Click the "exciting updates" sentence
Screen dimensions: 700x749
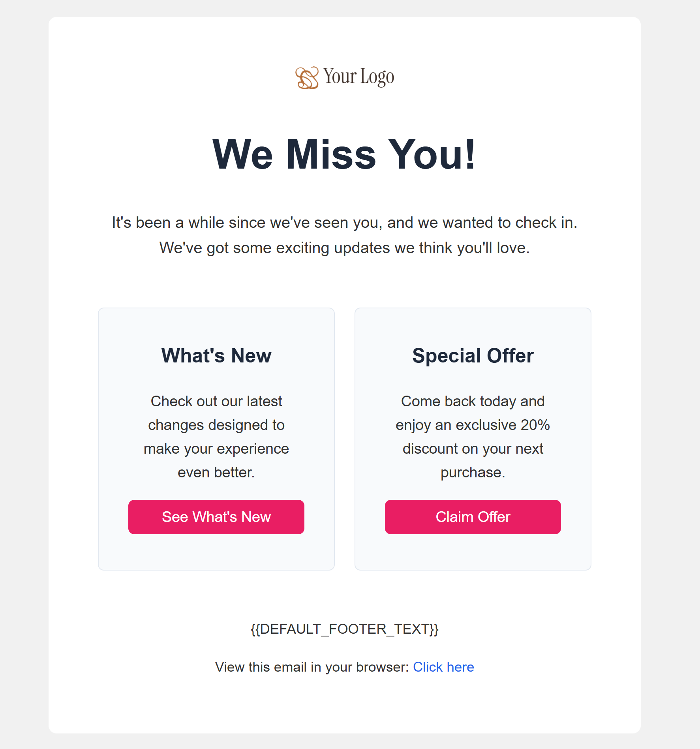point(344,248)
